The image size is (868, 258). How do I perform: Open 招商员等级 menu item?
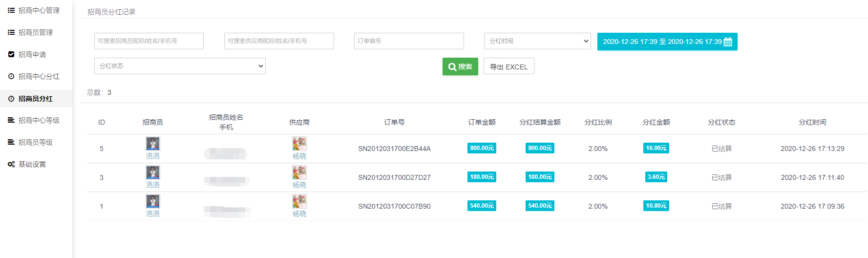36,142
